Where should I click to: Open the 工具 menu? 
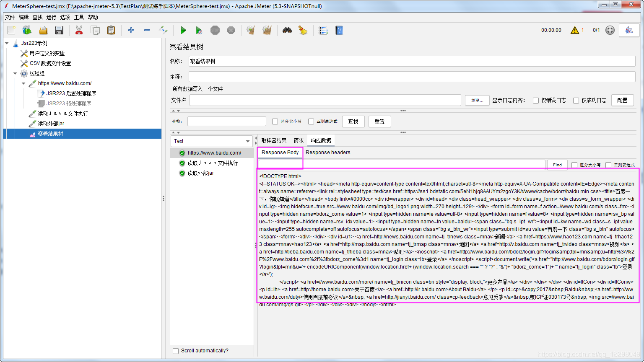click(79, 17)
